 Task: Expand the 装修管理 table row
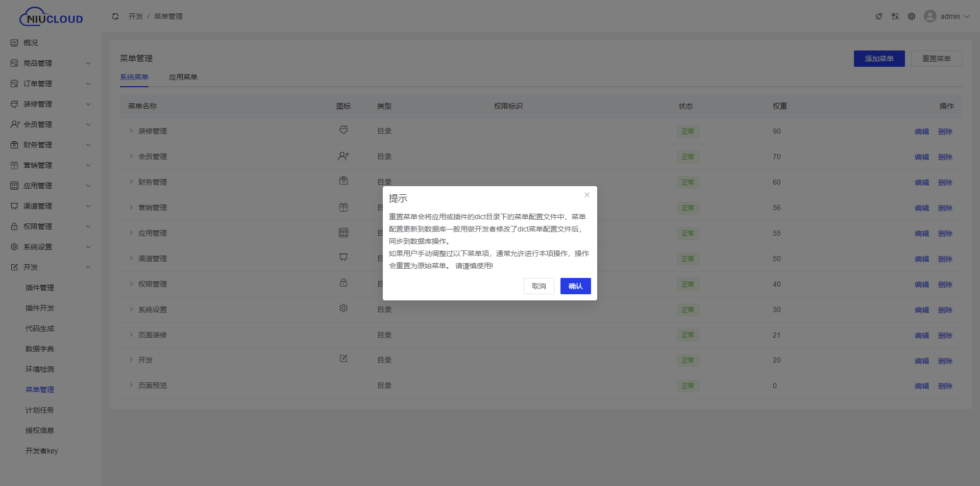(x=131, y=131)
